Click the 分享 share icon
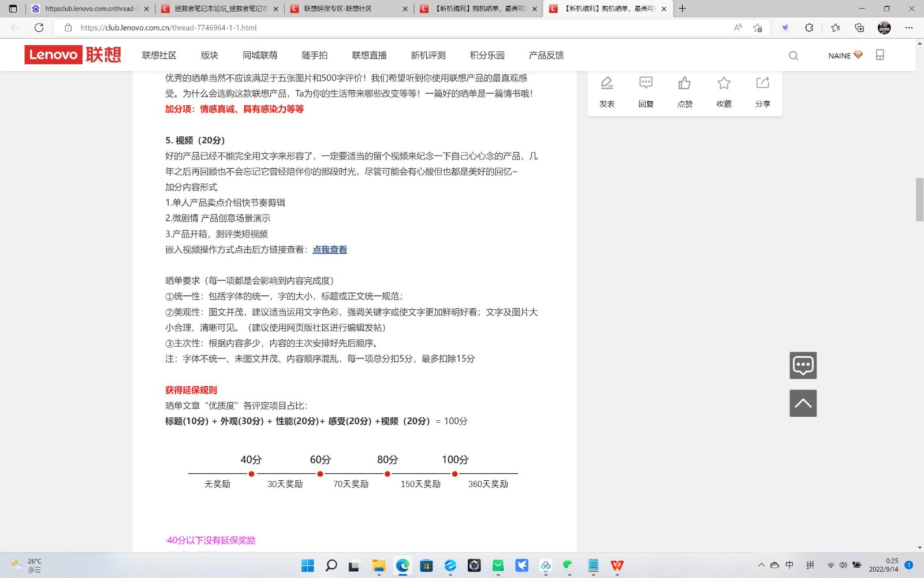 [763, 83]
